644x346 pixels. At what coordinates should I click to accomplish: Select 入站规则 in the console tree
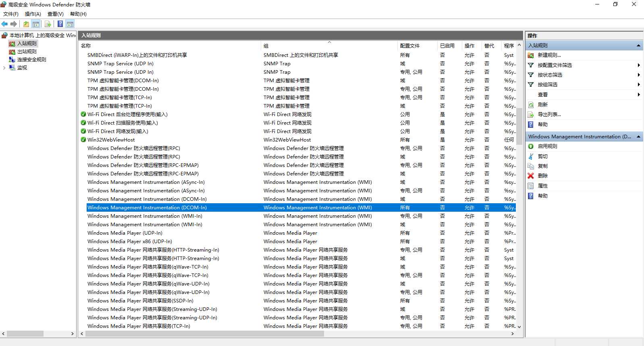[27, 44]
